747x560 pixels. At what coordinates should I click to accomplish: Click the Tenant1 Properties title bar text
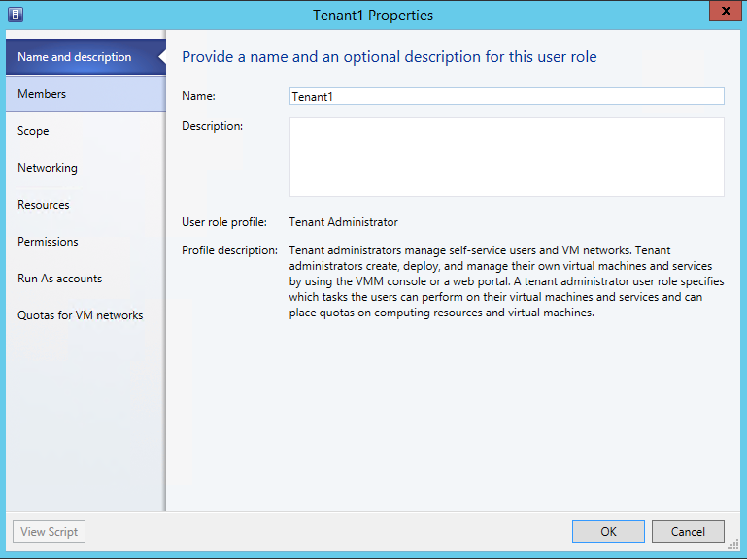click(x=374, y=15)
